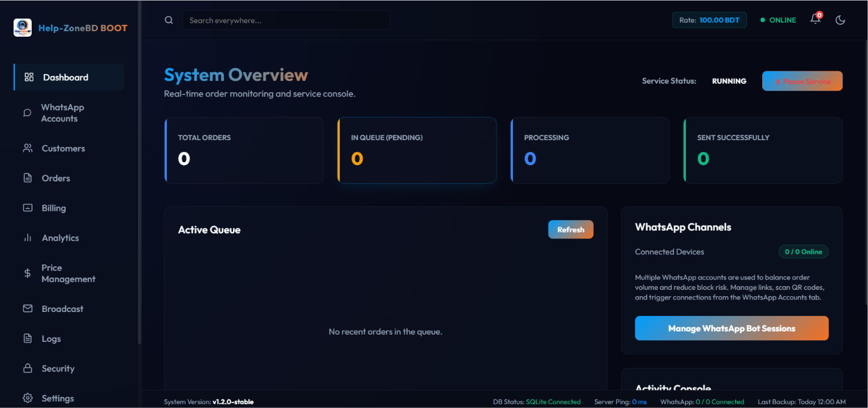The width and height of the screenshot is (868, 408).
Task: Click the search magnifier icon
Action: [x=169, y=20]
